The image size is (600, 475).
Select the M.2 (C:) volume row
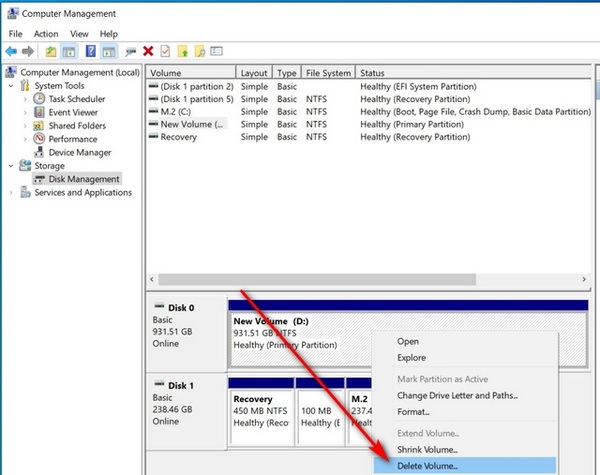coord(369,112)
